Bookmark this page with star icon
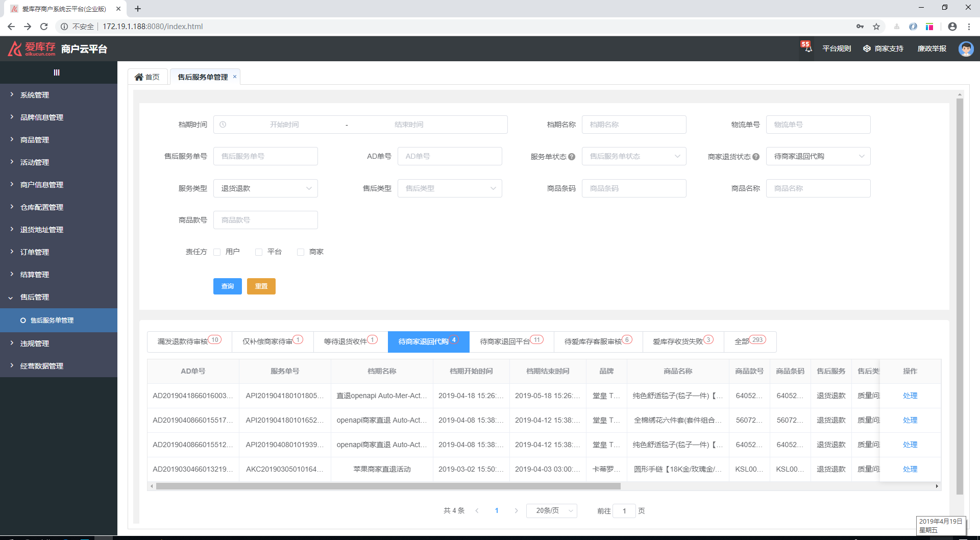This screenshot has height=540, width=980. point(876,27)
